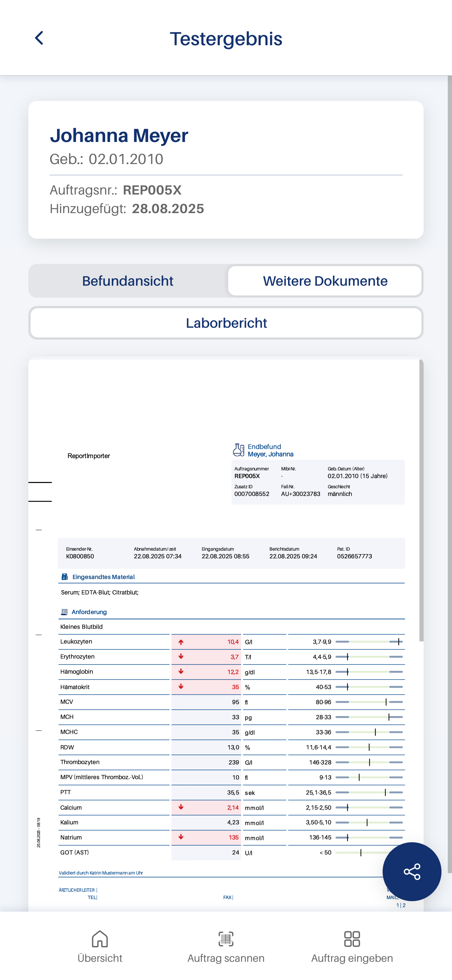Switch to the Weitere Dokumente tab
Viewport: 452px width, 980px height.
tap(325, 281)
